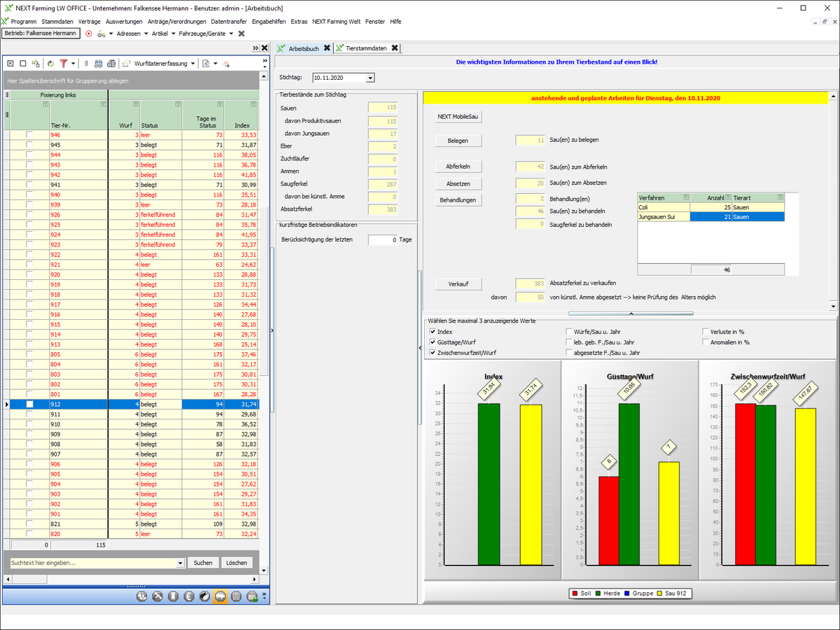
Task: Click the leaf module icon in bottom bar
Action: click(x=204, y=596)
